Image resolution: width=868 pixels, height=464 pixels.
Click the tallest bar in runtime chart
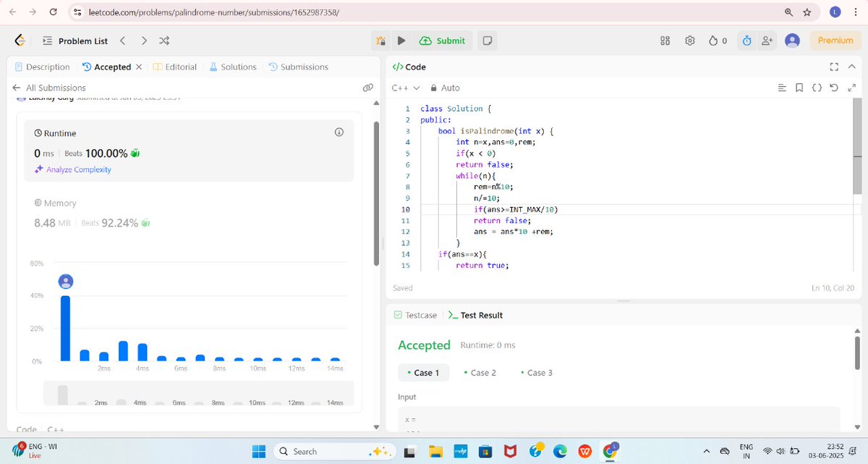(65, 328)
